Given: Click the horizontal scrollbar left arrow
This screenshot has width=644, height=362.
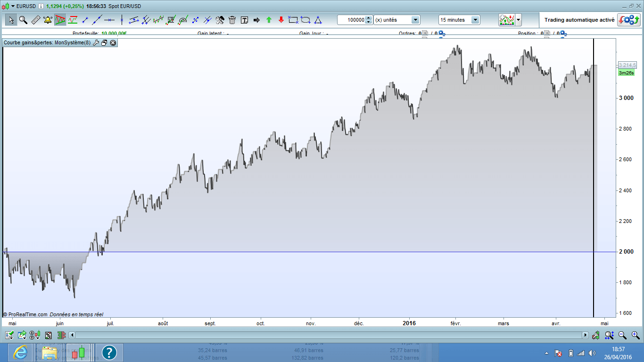Looking at the screenshot, I should [x=72, y=335].
